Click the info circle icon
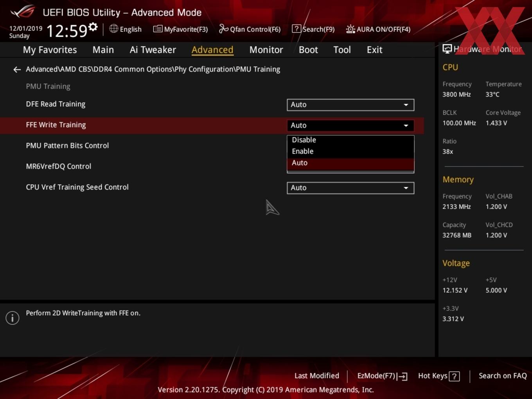This screenshot has width=532, height=399. [13, 318]
